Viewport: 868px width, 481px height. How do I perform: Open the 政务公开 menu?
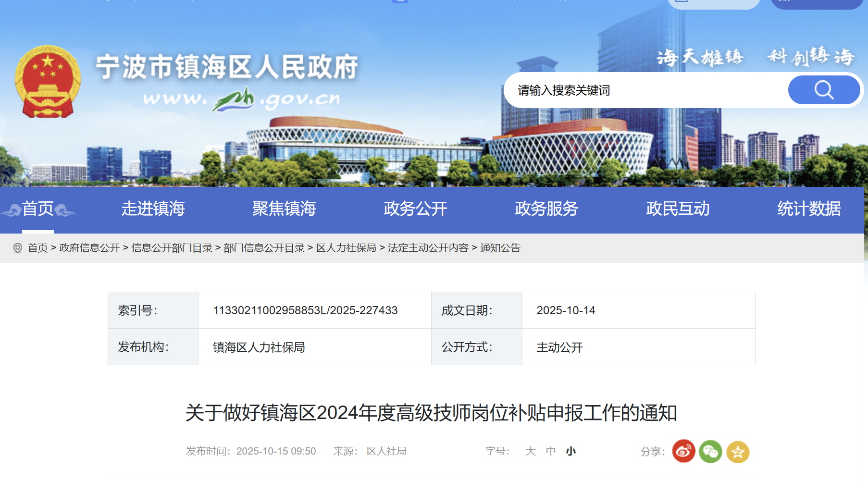click(415, 209)
